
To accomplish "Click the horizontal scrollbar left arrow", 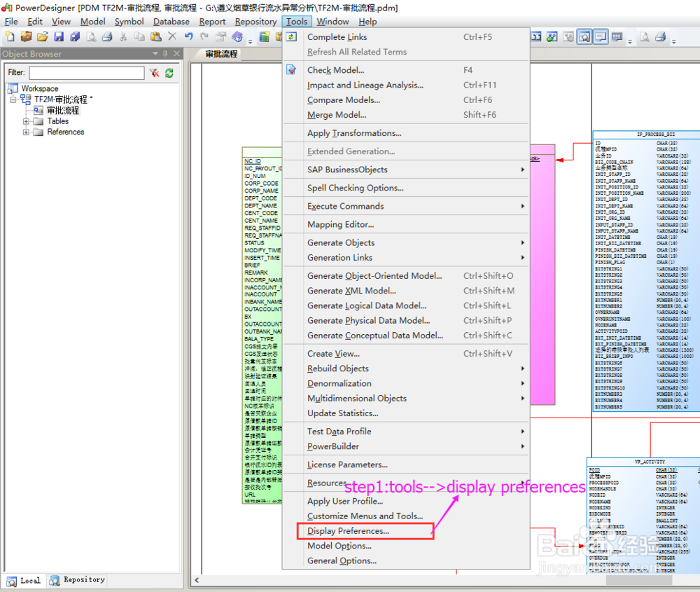I will tap(197, 580).
